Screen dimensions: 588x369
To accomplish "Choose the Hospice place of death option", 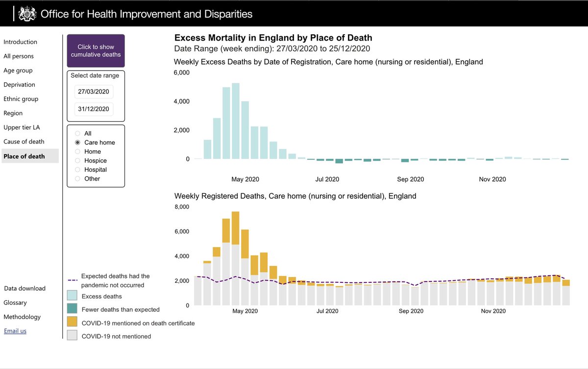I will point(77,161).
